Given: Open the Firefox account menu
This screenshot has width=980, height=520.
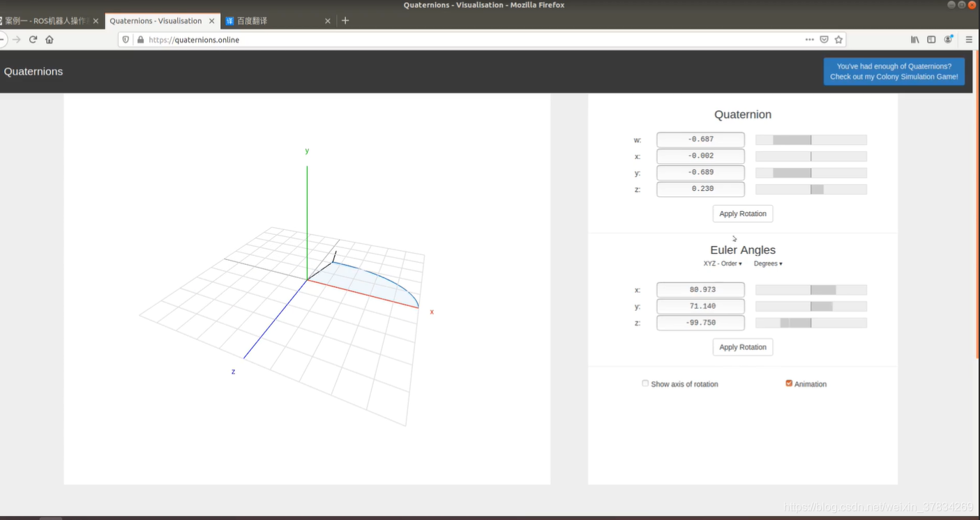Looking at the screenshot, I should [949, 40].
